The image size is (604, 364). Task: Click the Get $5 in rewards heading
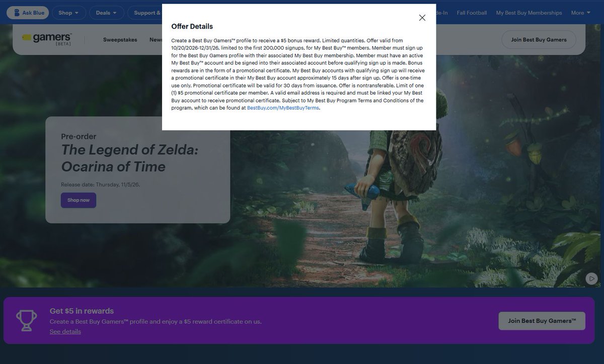coord(82,311)
